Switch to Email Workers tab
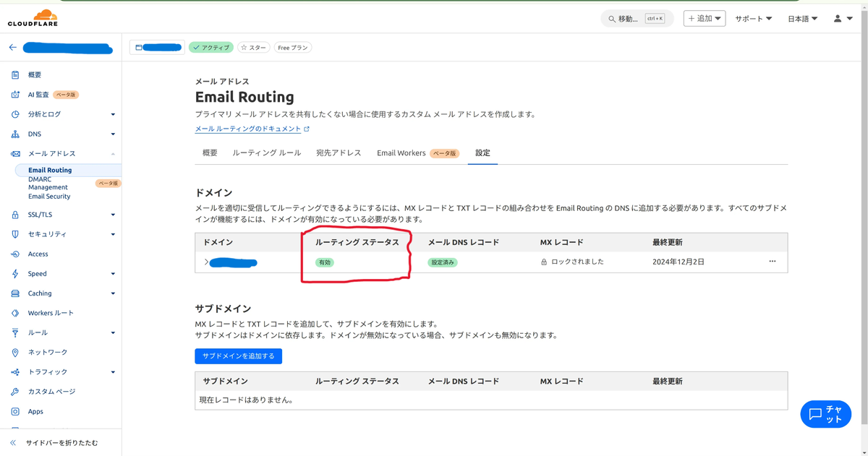 coord(417,153)
